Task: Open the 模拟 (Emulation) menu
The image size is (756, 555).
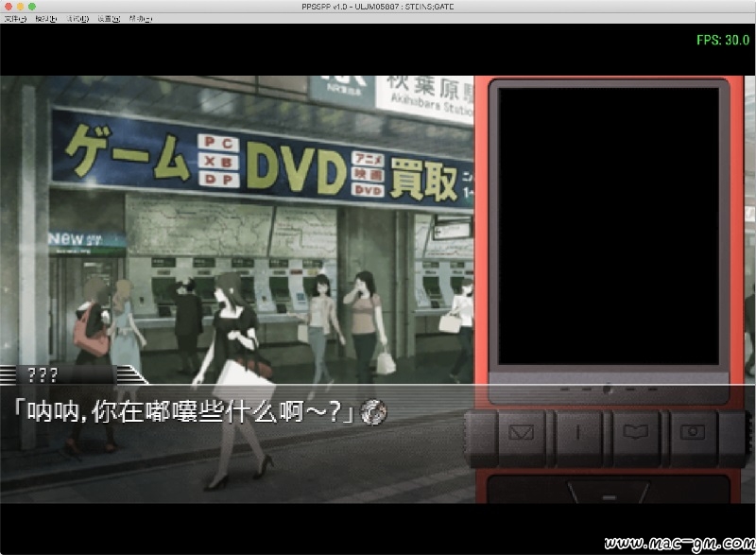Action: (x=45, y=19)
